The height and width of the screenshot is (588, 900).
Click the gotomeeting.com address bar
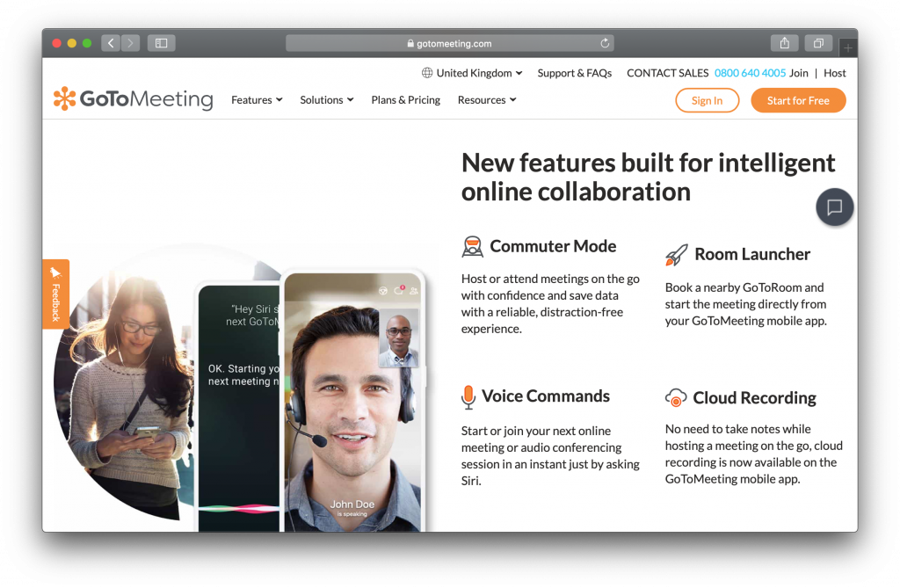(x=450, y=43)
